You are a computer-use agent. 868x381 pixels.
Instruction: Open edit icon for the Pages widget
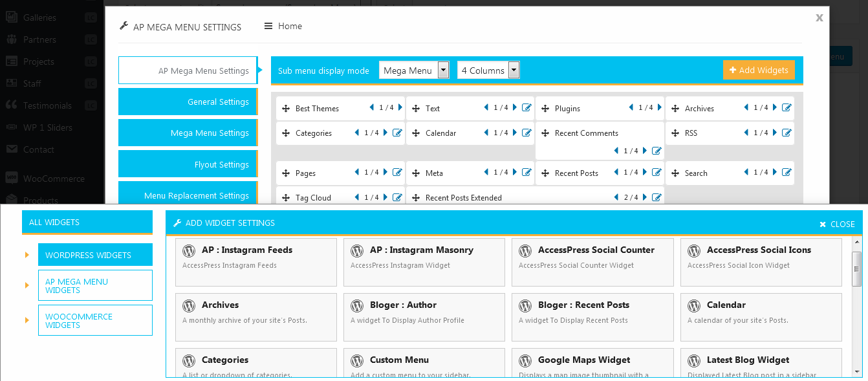[397, 173]
